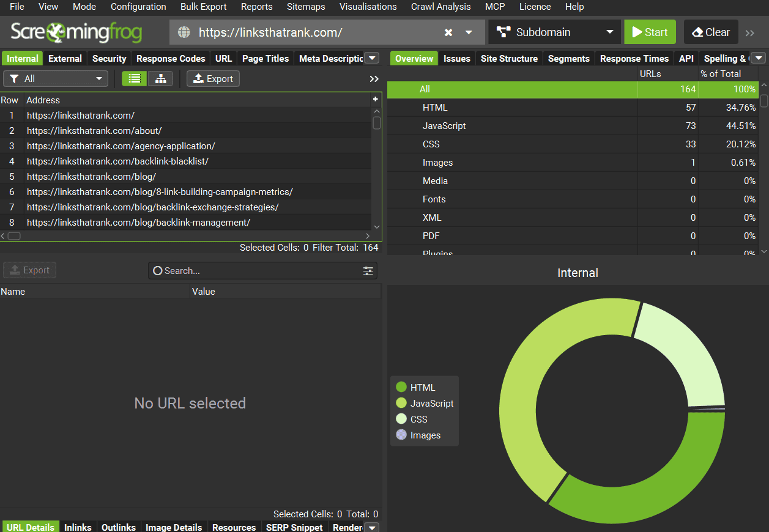Open the File menu

[x=17, y=7]
